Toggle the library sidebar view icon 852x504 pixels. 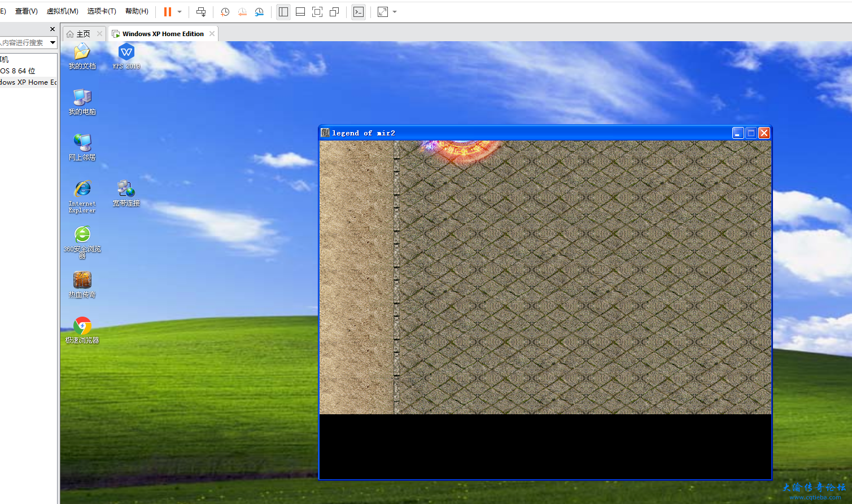tap(283, 12)
